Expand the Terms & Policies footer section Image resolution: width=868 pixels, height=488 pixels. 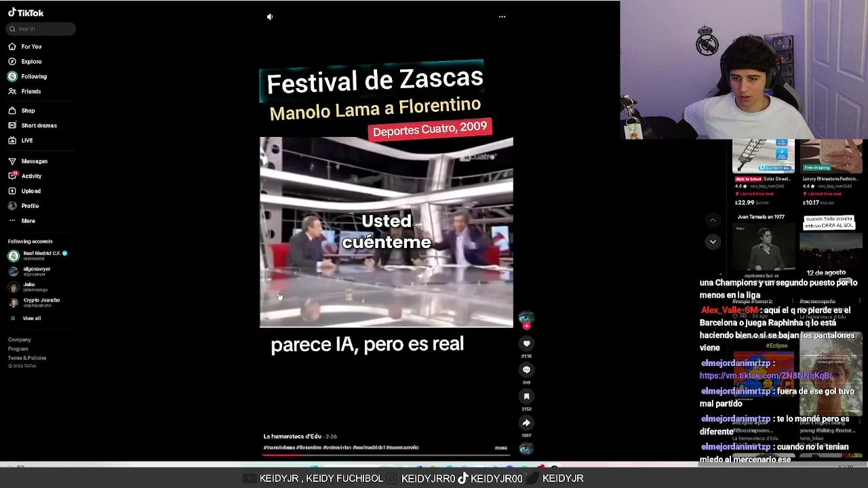[x=27, y=358]
